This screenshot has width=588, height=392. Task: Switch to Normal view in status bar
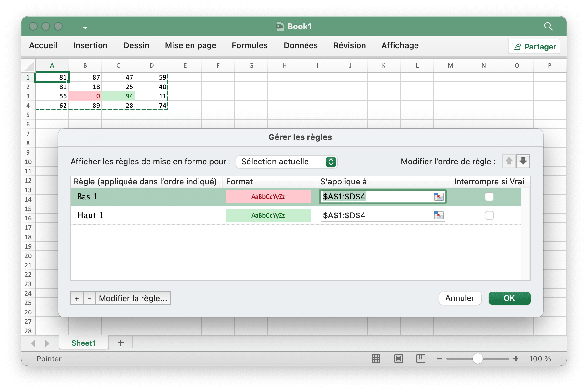pyautogui.click(x=376, y=359)
